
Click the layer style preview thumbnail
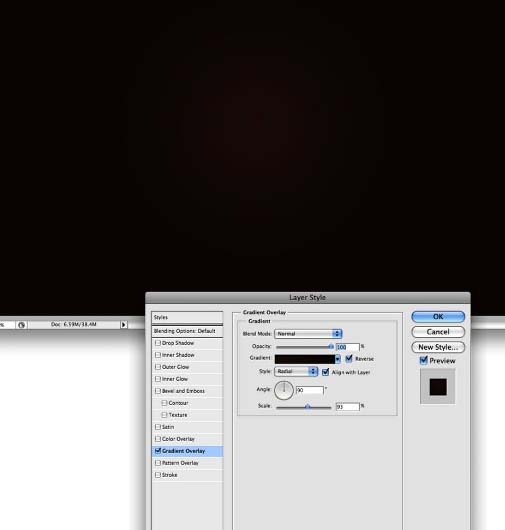pos(438,387)
